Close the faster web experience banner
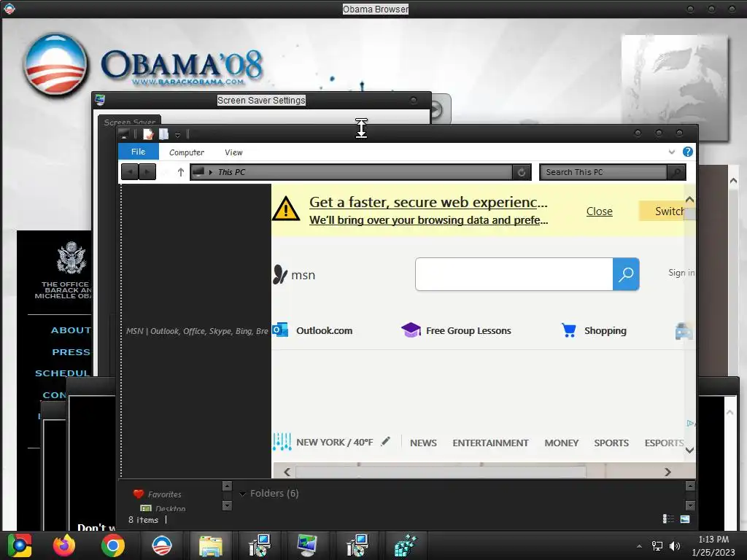This screenshot has width=747, height=560. [x=599, y=211]
